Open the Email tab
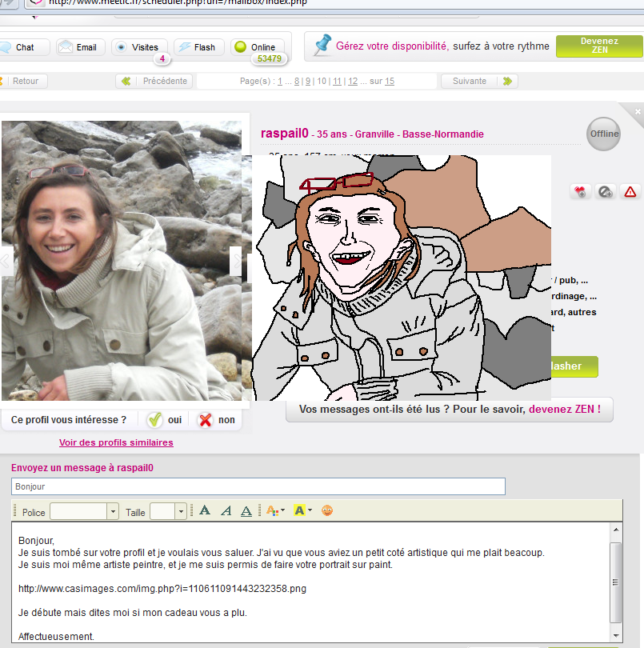This screenshot has height=648, width=644. tap(78, 47)
